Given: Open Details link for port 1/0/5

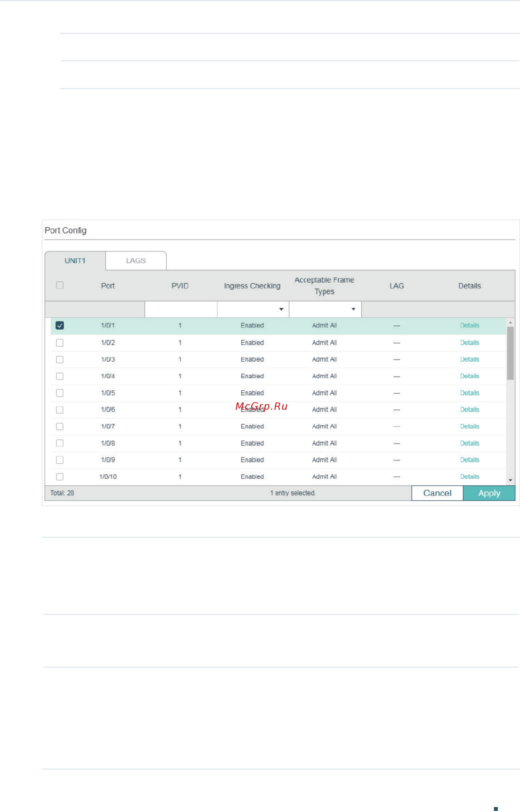Looking at the screenshot, I should click(x=470, y=393).
